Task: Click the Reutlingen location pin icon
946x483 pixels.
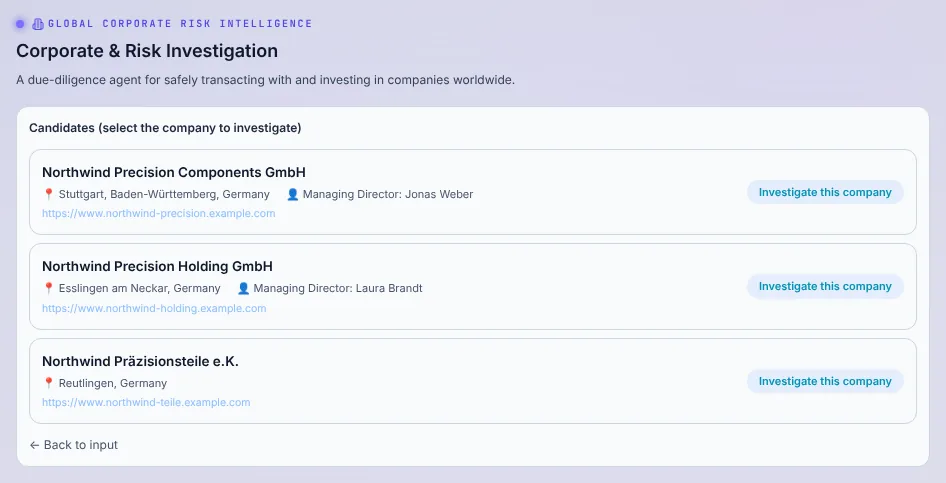Action: pyautogui.click(x=49, y=383)
